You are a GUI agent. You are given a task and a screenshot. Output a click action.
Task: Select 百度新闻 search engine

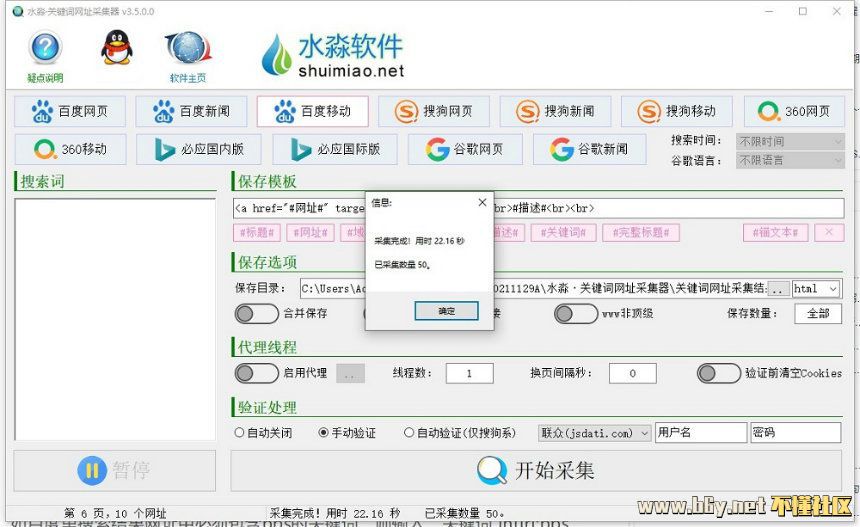191,111
